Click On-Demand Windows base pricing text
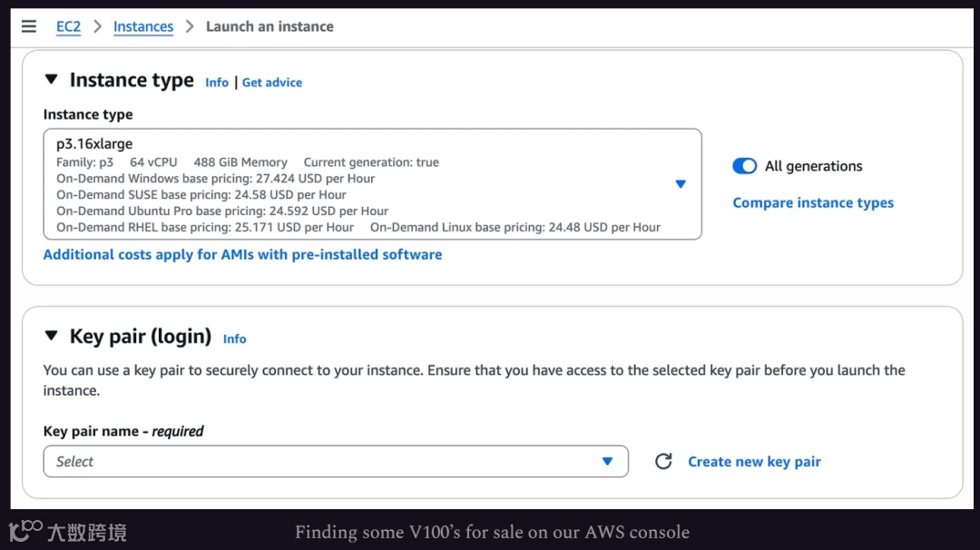The height and width of the screenshot is (550, 980). 216,178
